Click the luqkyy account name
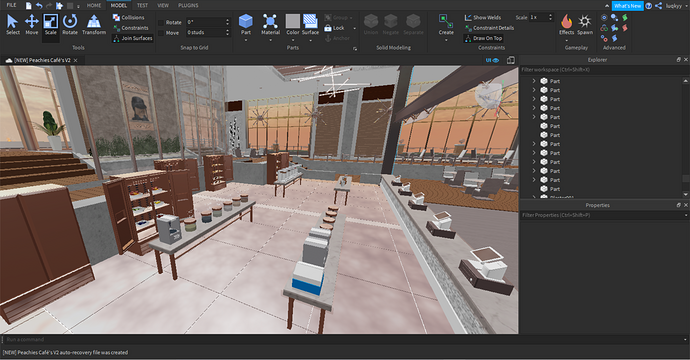 [673, 6]
